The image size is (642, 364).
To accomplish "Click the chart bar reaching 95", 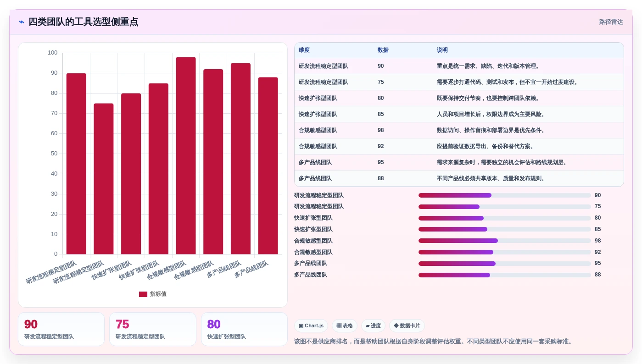I will tap(240, 159).
